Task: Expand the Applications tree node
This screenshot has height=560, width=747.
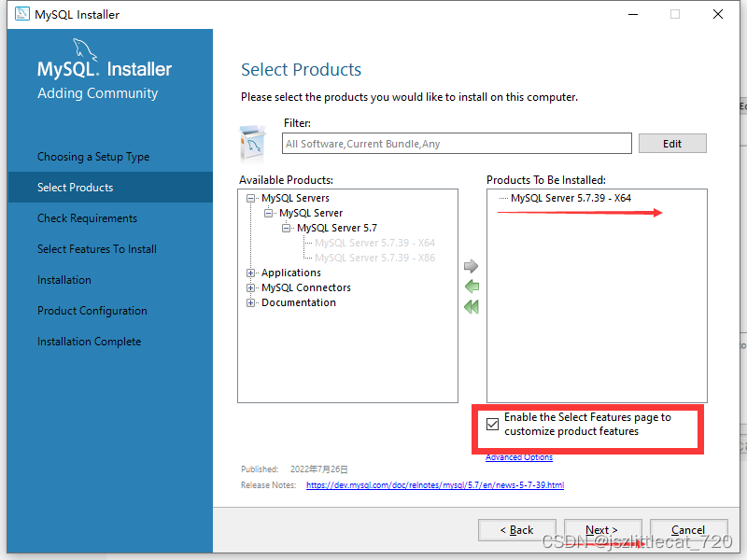Action: pyautogui.click(x=250, y=273)
